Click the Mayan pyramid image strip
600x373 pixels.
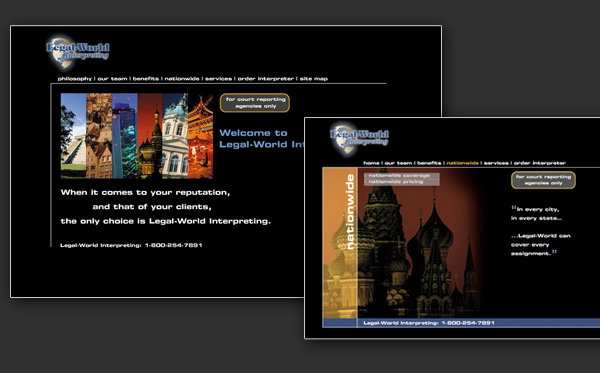click(73, 136)
